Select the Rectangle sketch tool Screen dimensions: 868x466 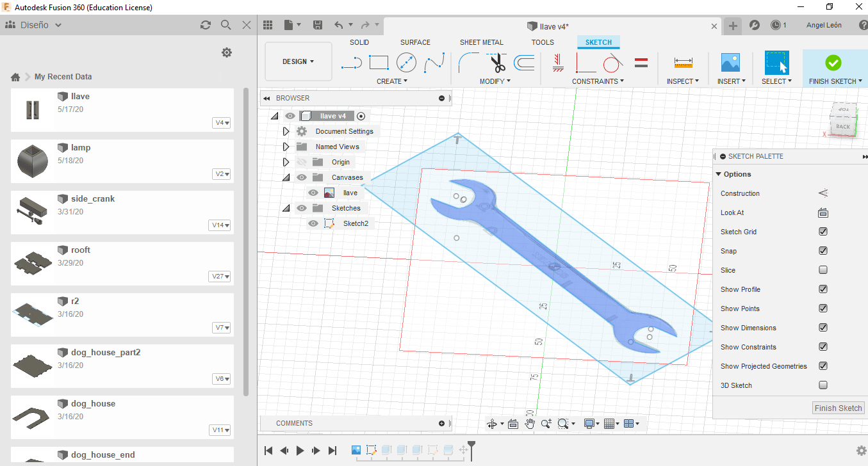[x=379, y=63]
